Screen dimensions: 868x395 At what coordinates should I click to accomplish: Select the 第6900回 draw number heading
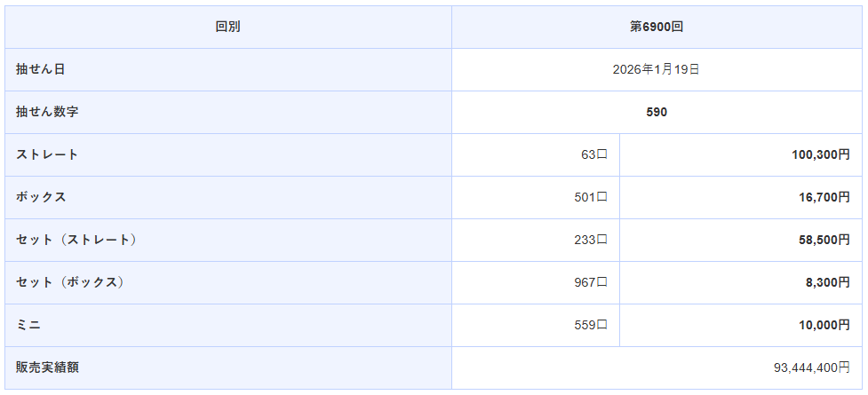coord(656,27)
